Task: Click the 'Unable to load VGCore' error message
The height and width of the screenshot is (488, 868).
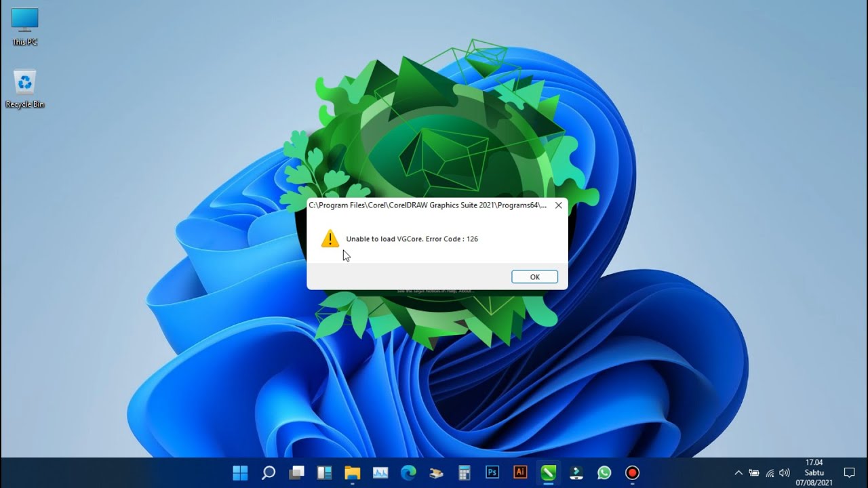Action: [x=412, y=239]
